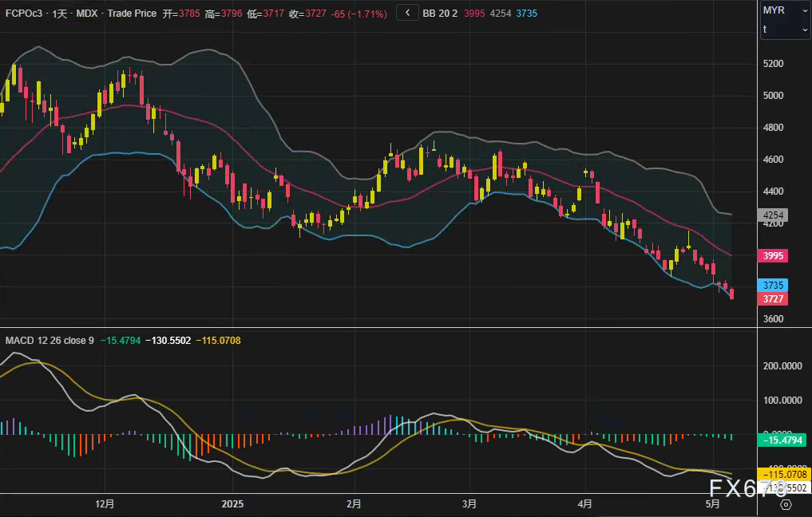Expand the 't' unit dropdown

coord(784,30)
